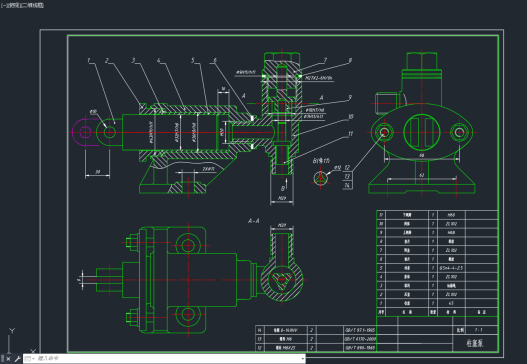Select the A-A section view label

click(x=253, y=221)
